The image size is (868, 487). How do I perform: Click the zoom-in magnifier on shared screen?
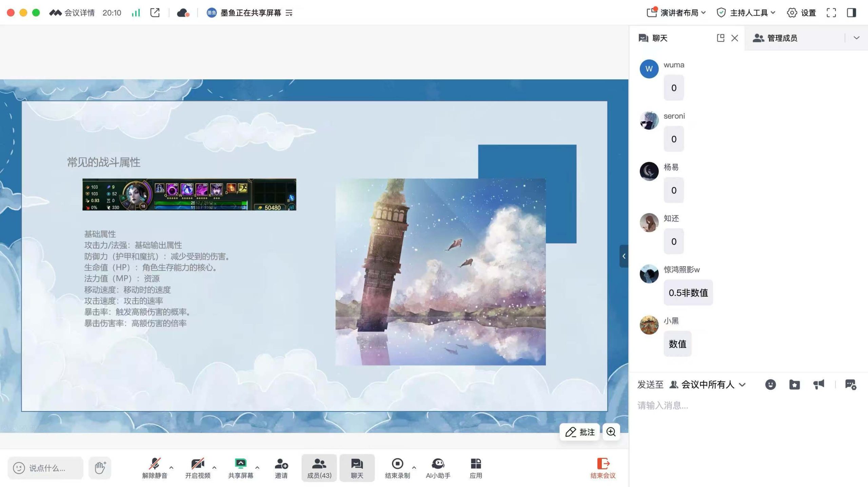[x=611, y=432]
